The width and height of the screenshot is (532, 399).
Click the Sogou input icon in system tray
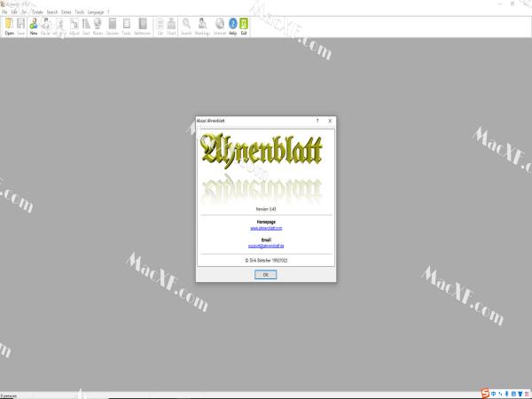tap(485, 393)
